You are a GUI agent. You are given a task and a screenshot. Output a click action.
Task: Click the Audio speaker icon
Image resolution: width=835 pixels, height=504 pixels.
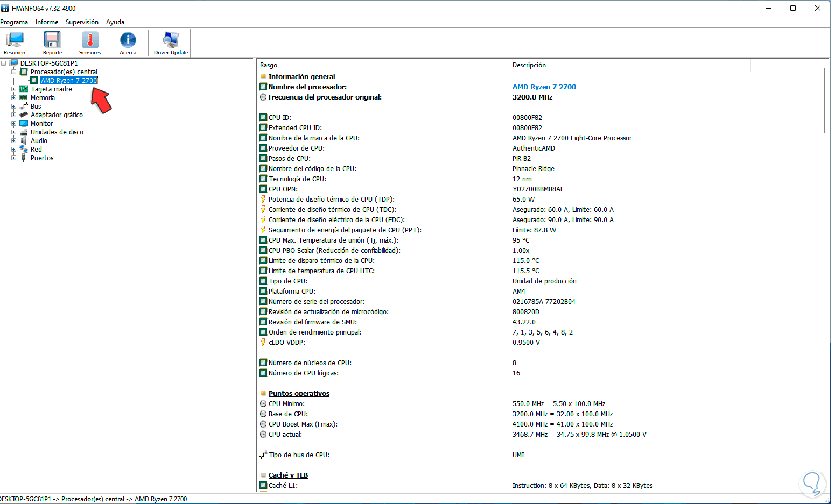(24, 140)
